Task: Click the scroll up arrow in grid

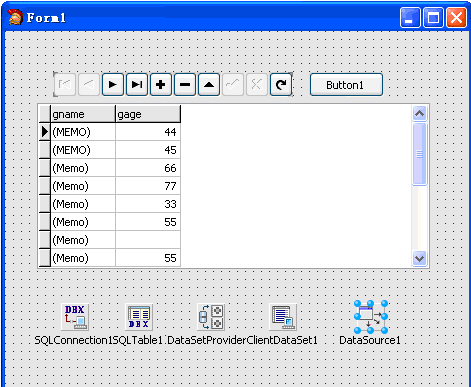Action: [x=419, y=114]
